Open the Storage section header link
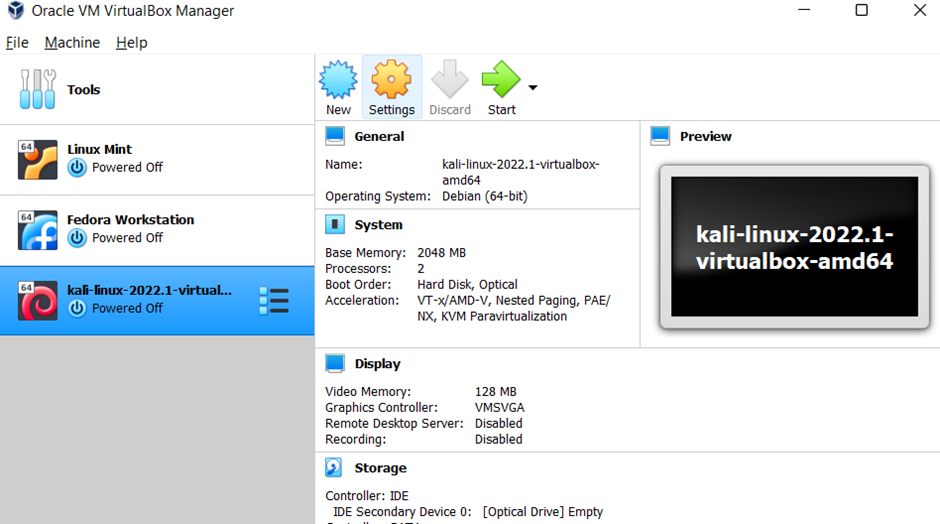Viewport: 940px width, 524px height. point(380,468)
